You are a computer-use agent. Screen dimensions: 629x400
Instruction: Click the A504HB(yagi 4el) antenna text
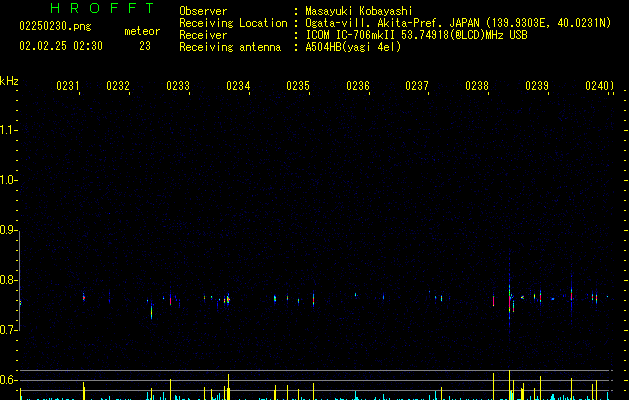pyautogui.click(x=353, y=47)
